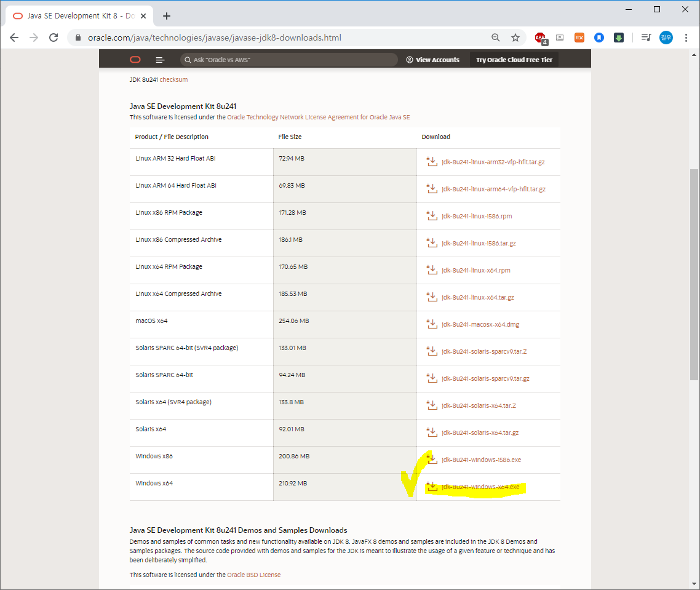Bookmark this page with the star icon
700x590 pixels.
[x=515, y=38]
